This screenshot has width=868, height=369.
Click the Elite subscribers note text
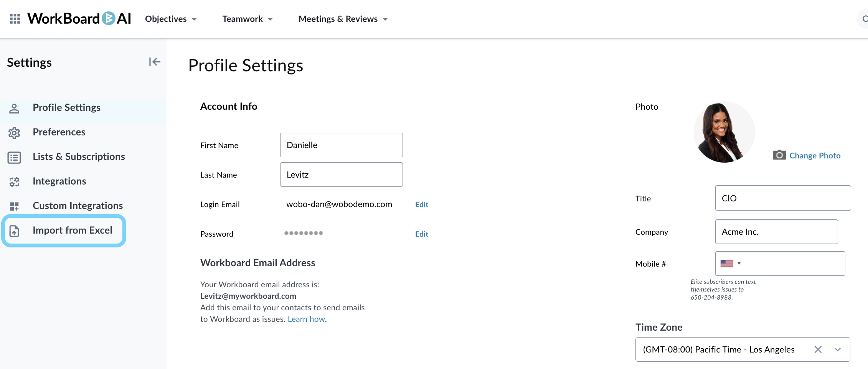coord(723,290)
